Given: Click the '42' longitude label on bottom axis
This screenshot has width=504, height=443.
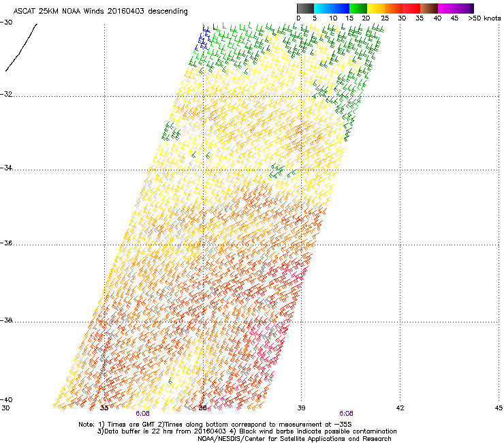Looking at the screenshot, I should point(400,408).
